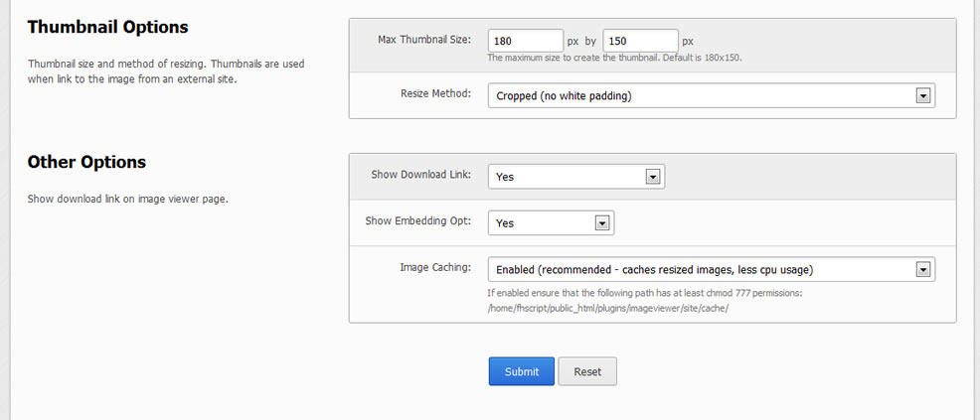This screenshot has width=980, height=420.
Task: Click the Show Download Link label
Action: [x=421, y=174]
